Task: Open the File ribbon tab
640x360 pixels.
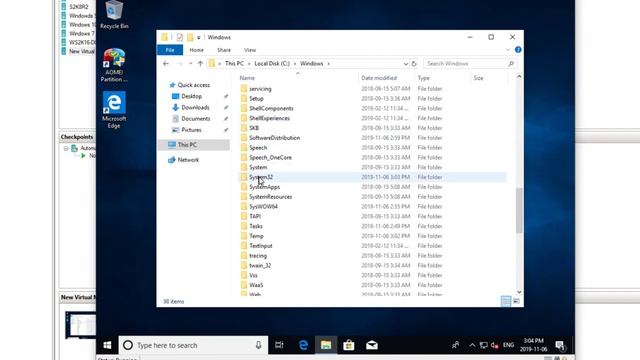Action: click(x=170, y=50)
